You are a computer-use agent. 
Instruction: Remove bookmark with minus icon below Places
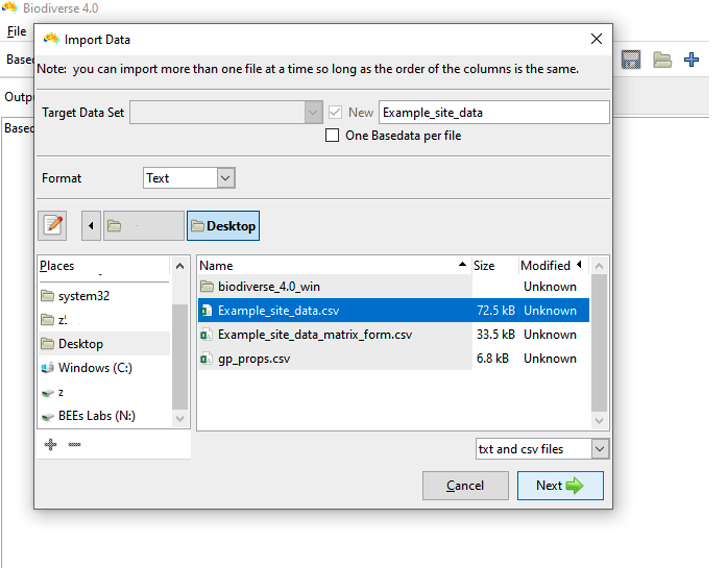(75, 444)
